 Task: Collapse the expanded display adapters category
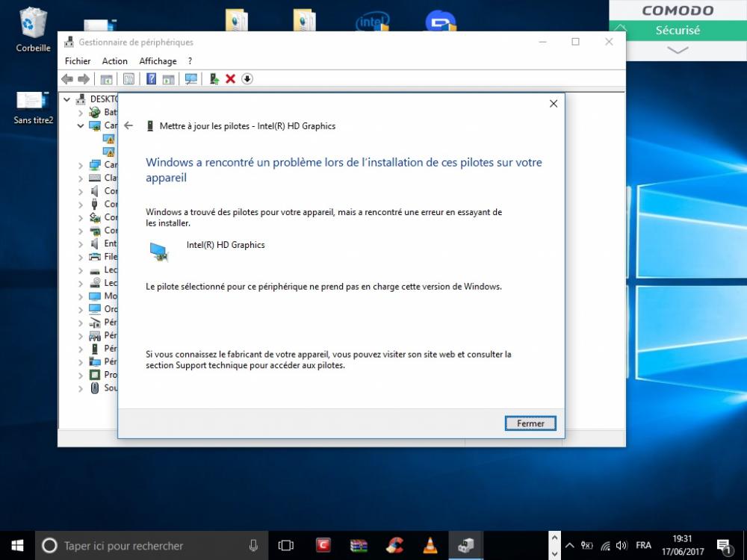(x=81, y=125)
